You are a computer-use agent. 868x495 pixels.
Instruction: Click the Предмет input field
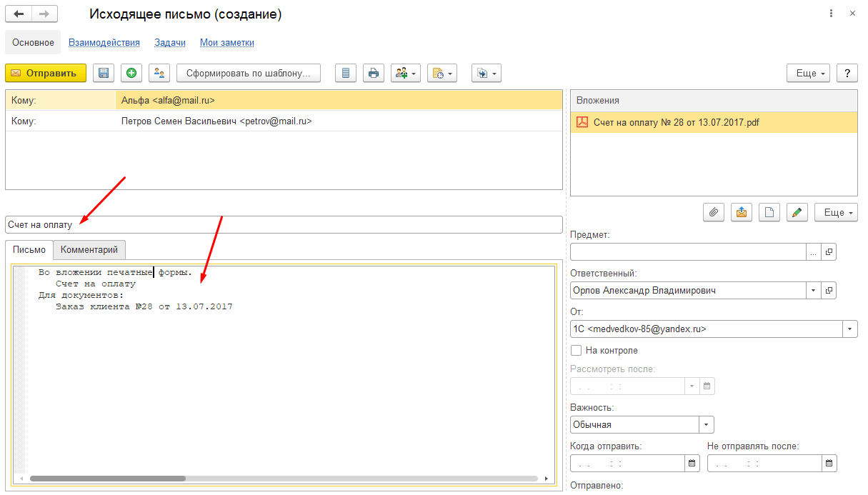click(x=689, y=251)
